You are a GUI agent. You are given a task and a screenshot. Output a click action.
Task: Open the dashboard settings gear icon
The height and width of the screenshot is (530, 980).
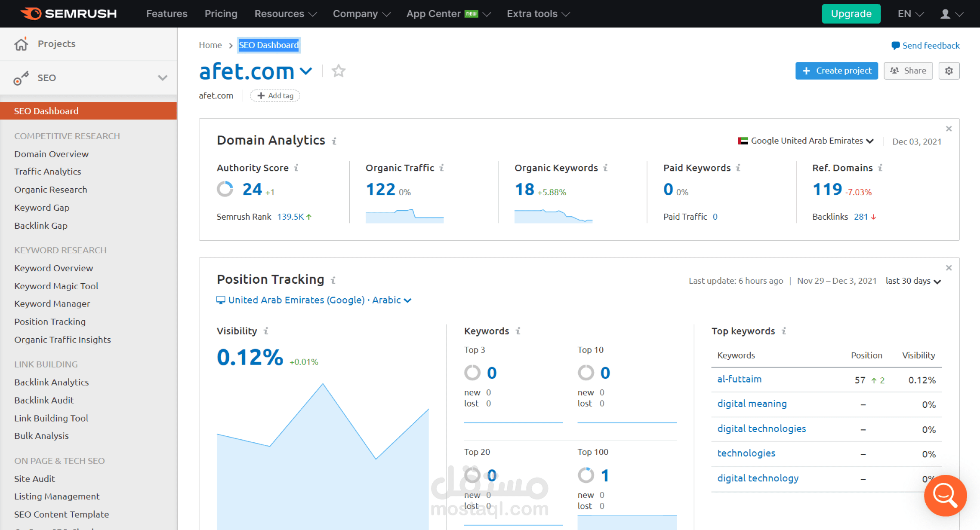coord(949,70)
